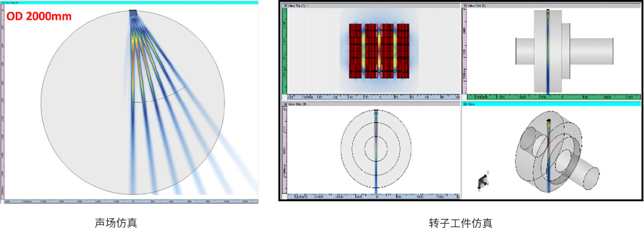Select the leftmost red transducer array block
Screen dimensions: 644x228
(356, 51)
